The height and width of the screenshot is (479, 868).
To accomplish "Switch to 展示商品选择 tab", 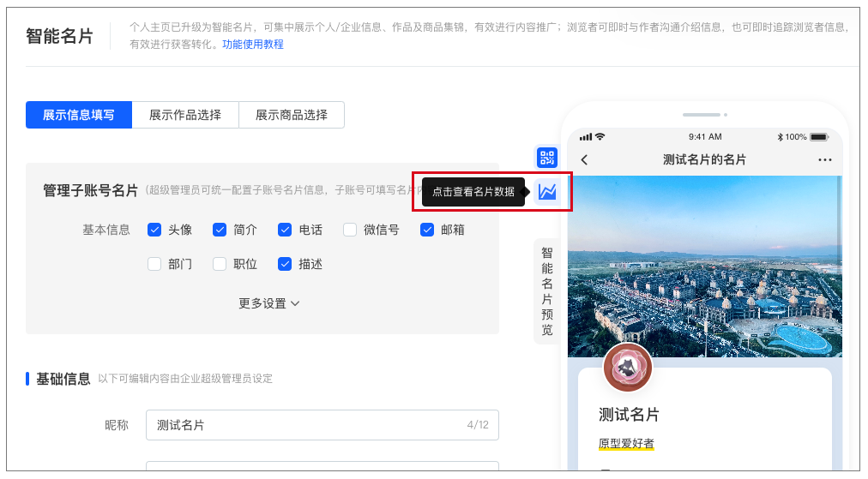I will (x=292, y=115).
